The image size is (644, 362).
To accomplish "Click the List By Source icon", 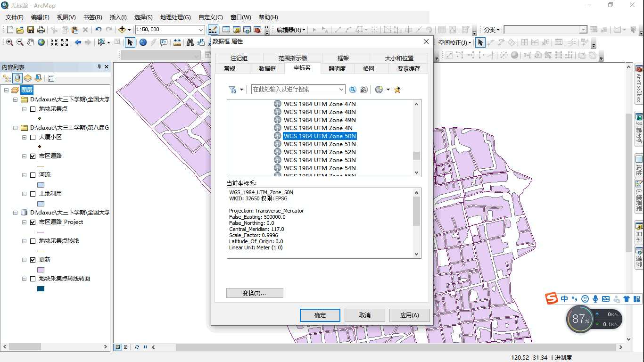I will [17, 78].
